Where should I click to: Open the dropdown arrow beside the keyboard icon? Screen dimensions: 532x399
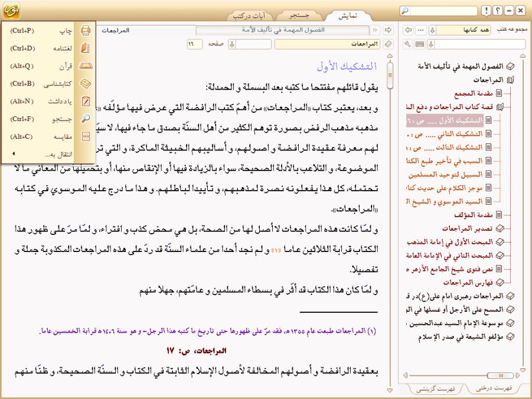click(x=431, y=44)
